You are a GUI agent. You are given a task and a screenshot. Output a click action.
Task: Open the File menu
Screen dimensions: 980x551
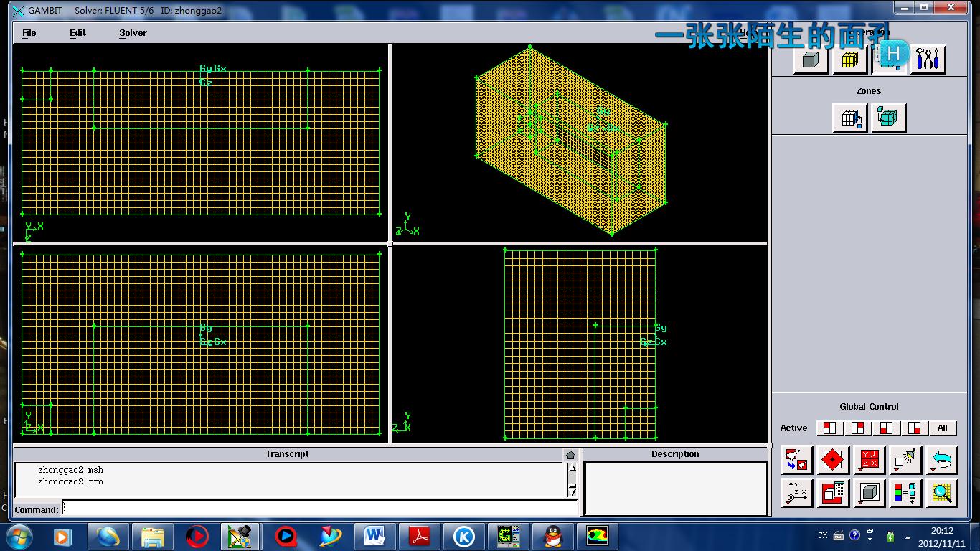coord(29,33)
